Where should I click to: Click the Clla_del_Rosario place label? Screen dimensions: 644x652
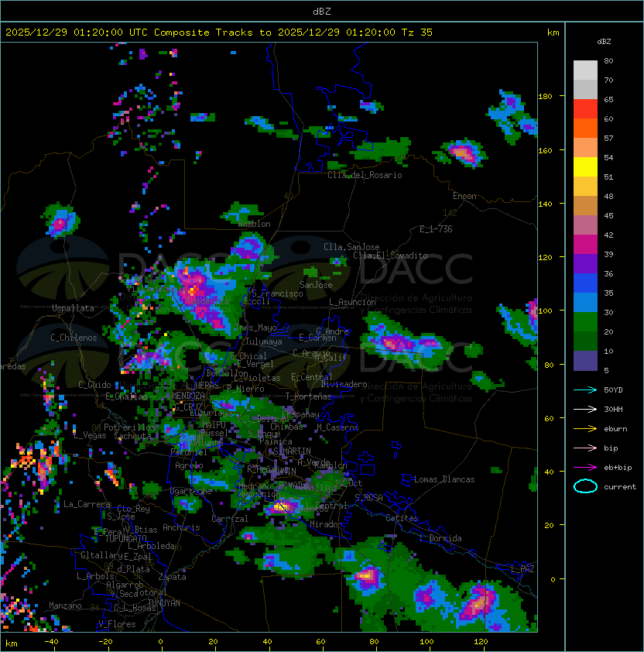[365, 175]
